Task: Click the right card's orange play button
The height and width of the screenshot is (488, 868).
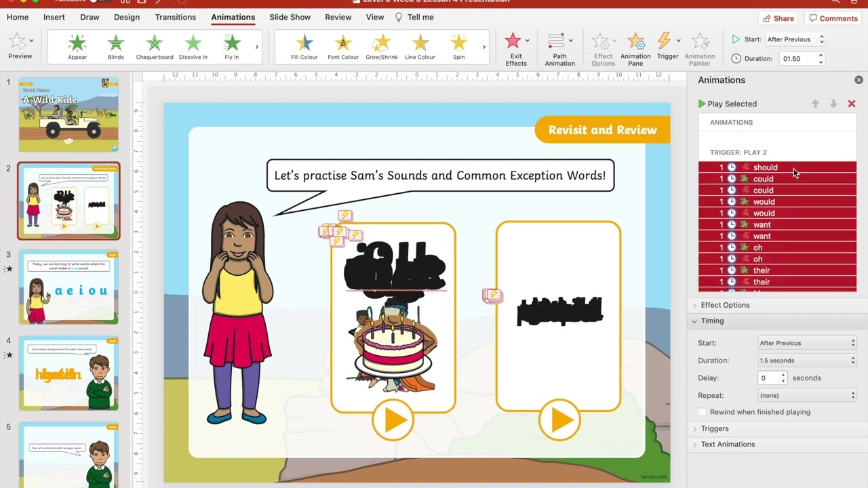Action: click(x=559, y=420)
